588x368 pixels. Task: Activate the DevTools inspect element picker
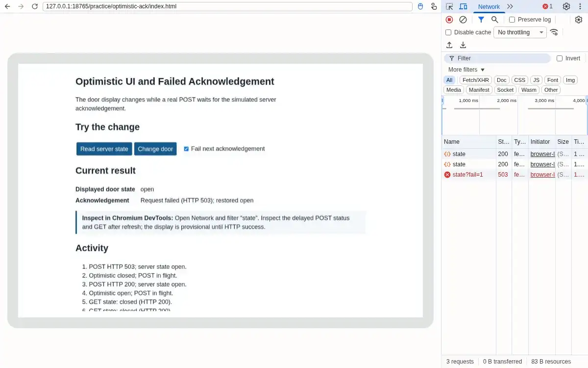point(449,6)
